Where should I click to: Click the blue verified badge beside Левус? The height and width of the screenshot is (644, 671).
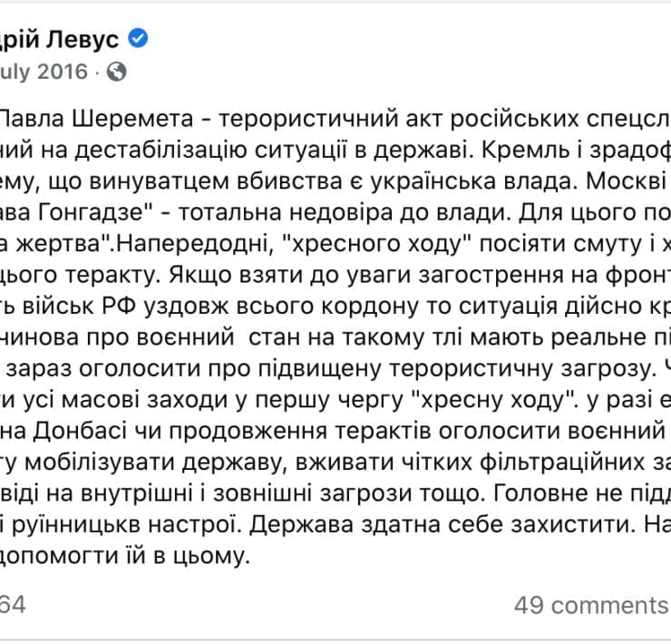[x=138, y=38]
